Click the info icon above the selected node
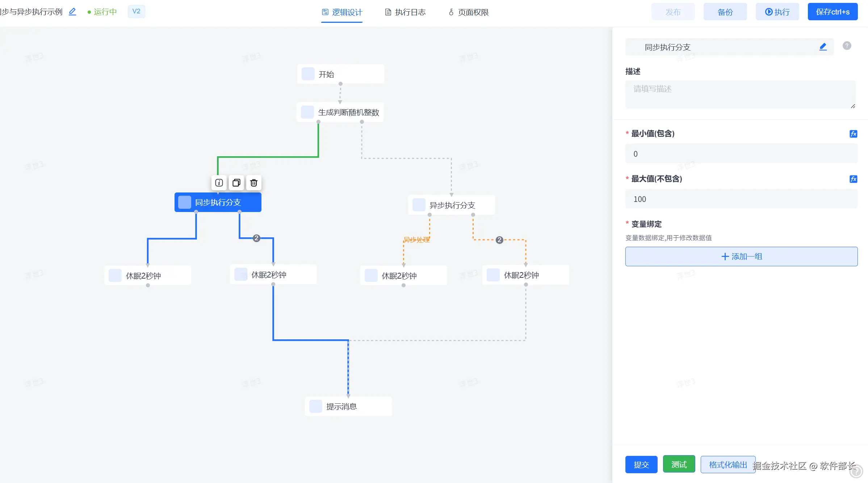This screenshot has width=868, height=483. point(219,183)
